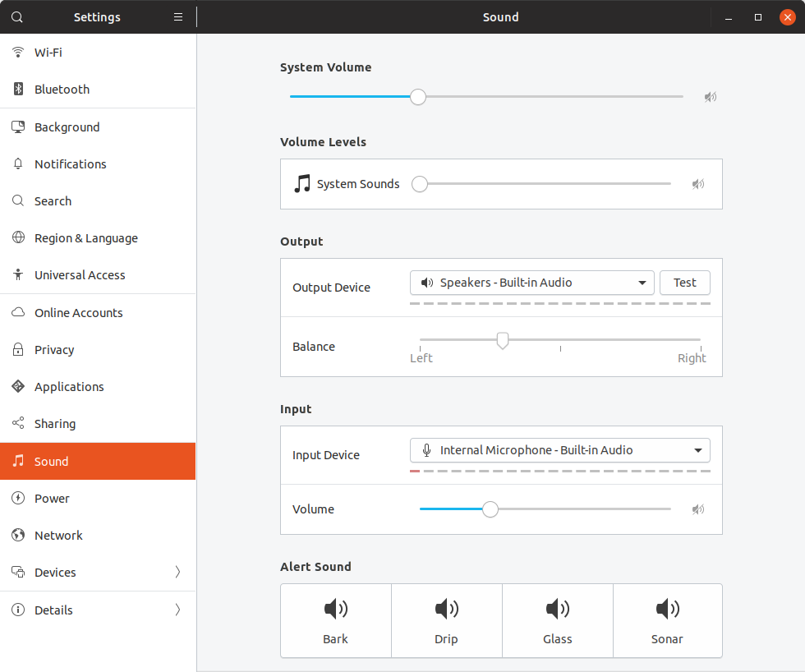Click the Devices icon in sidebar
Screen dimensions: 805x672
(18, 572)
